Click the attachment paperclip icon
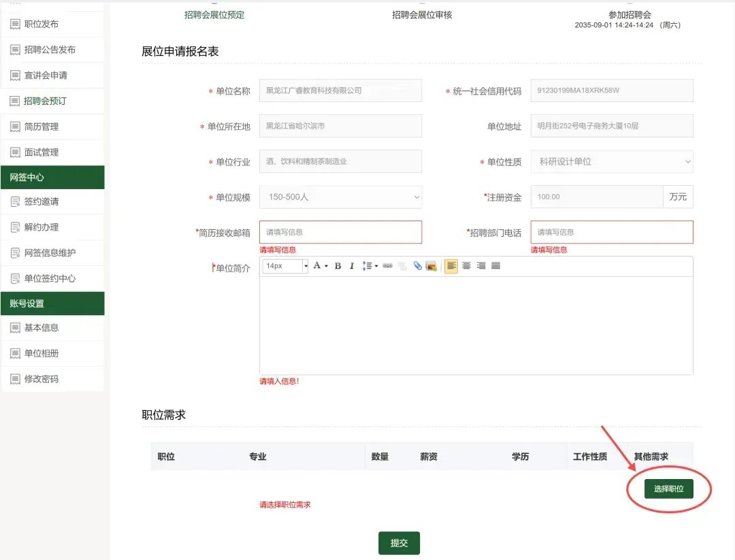The image size is (735, 560). tap(418, 266)
